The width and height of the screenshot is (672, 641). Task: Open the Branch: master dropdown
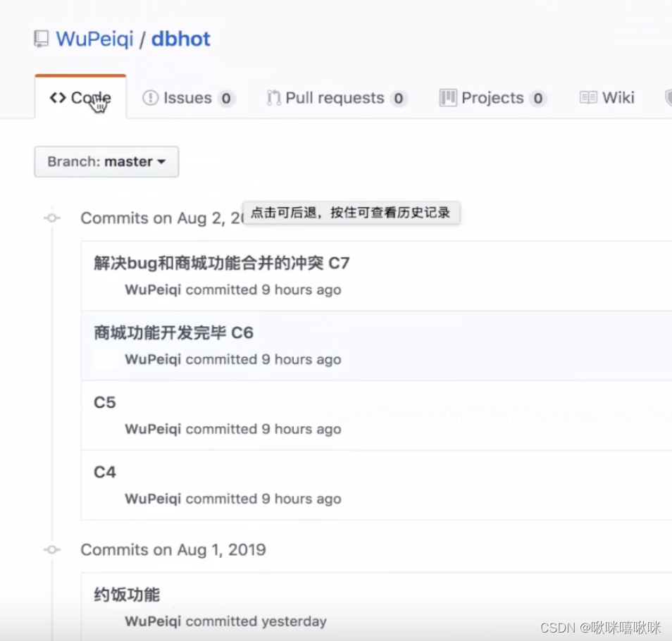106,161
